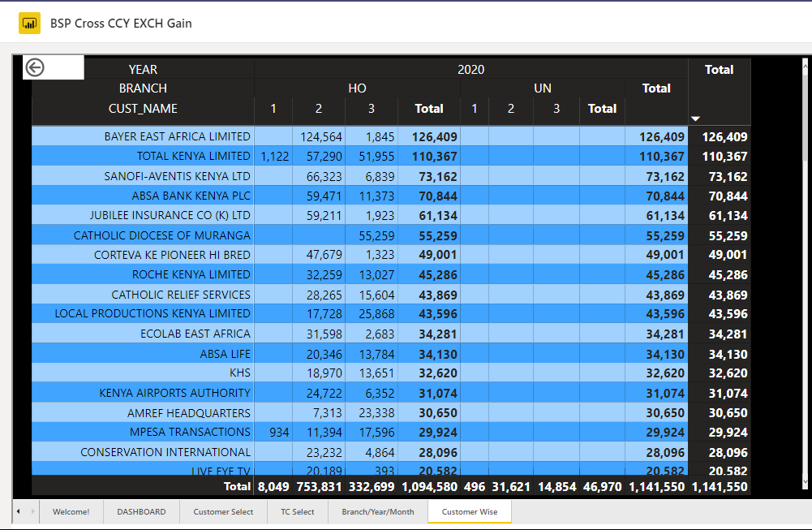Click the sort arrow under the Total column
This screenshot has width=812, height=530.
tap(695, 118)
